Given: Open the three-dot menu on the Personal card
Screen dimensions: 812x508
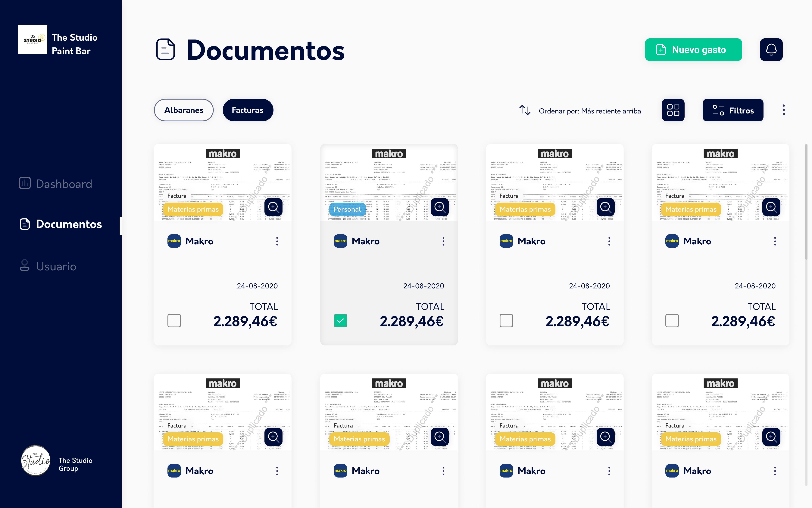Looking at the screenshot, I should coord(444,241).
